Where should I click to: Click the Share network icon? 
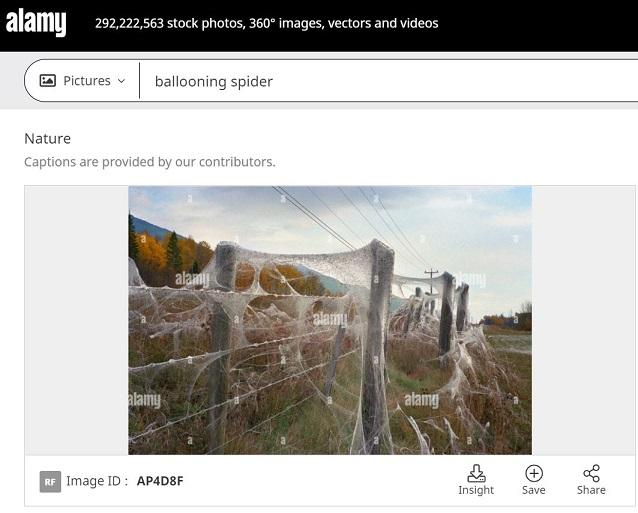point(591,473)
